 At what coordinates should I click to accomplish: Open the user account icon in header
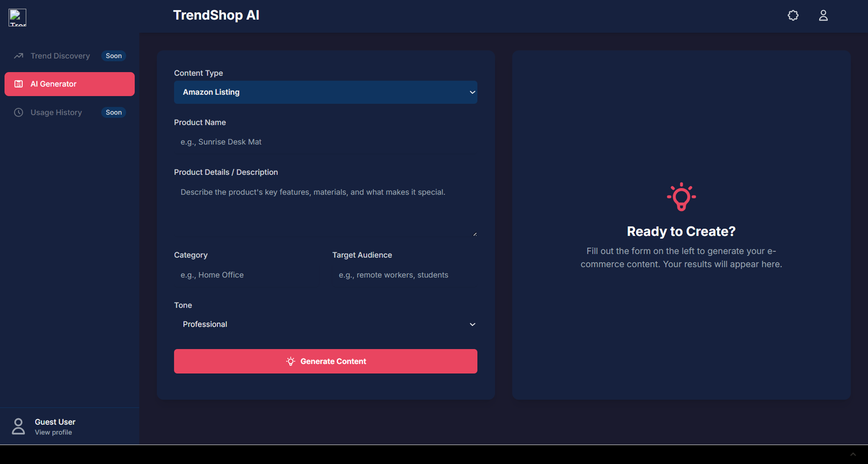(x=823, y=16)
